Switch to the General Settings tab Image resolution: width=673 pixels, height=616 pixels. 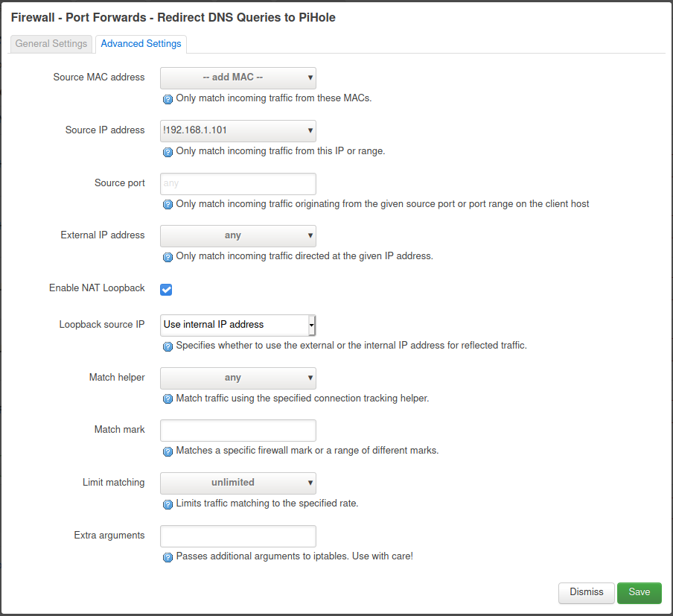coord(51,44)
